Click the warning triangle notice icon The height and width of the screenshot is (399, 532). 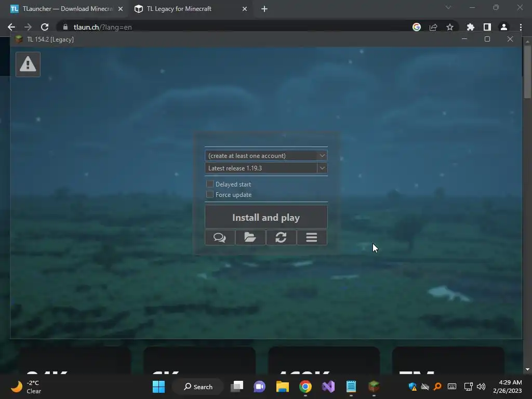point(28,64)
